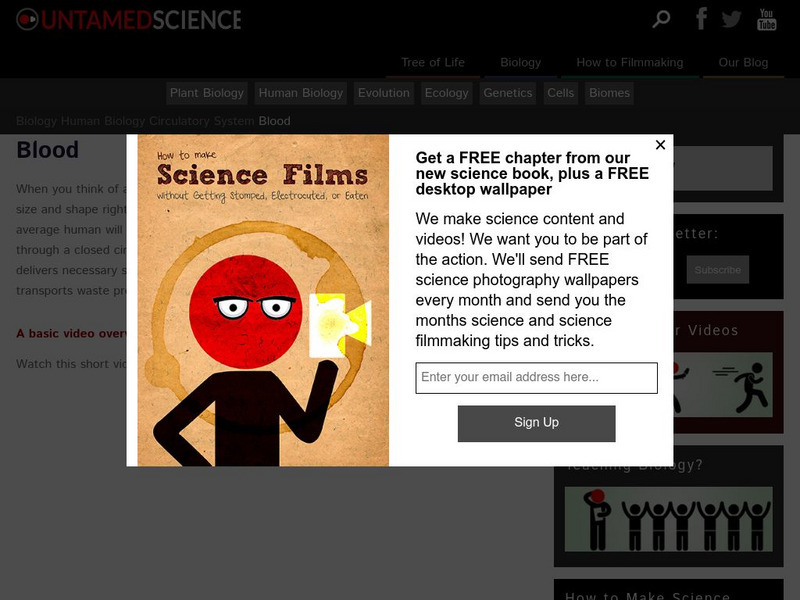The height and width of the screenshot is (600, 800).
Task: Open the raised-hands crowd thumbnail
Action: [668, 519]
